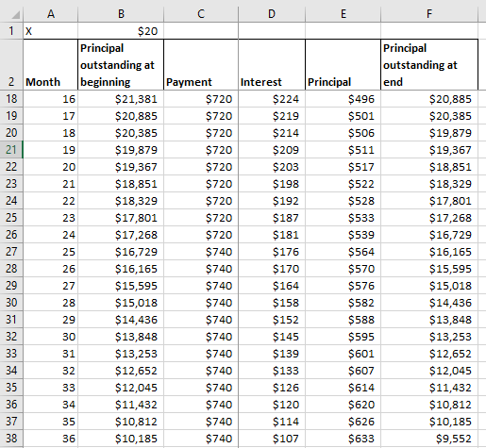Select row 21 header
486x448 pixels.
point(11,150)
